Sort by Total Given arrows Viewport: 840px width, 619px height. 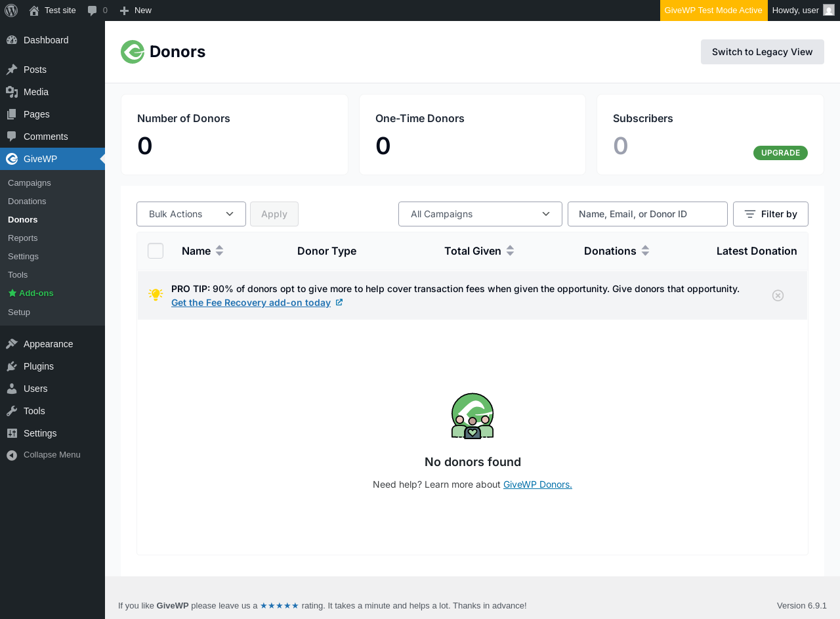(x=510, y=251)
